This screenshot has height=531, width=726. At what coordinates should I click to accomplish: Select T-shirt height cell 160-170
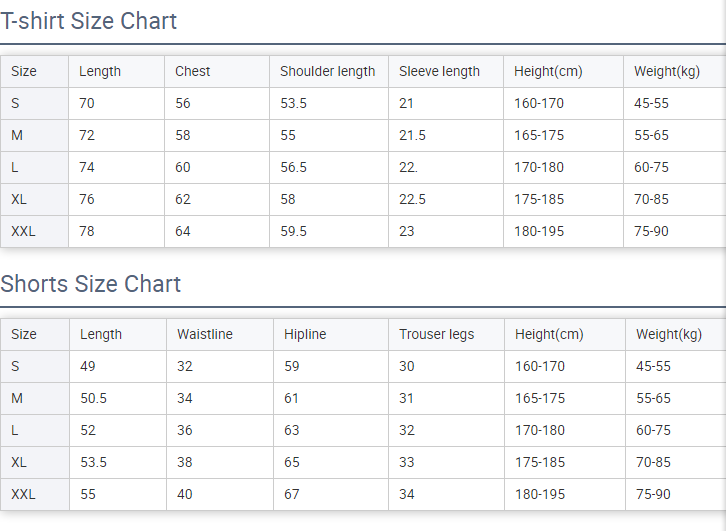point(539,103)
